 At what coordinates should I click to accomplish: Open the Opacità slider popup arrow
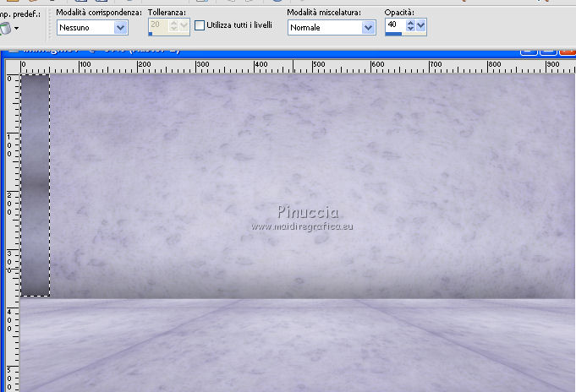(x=421, y=26)
